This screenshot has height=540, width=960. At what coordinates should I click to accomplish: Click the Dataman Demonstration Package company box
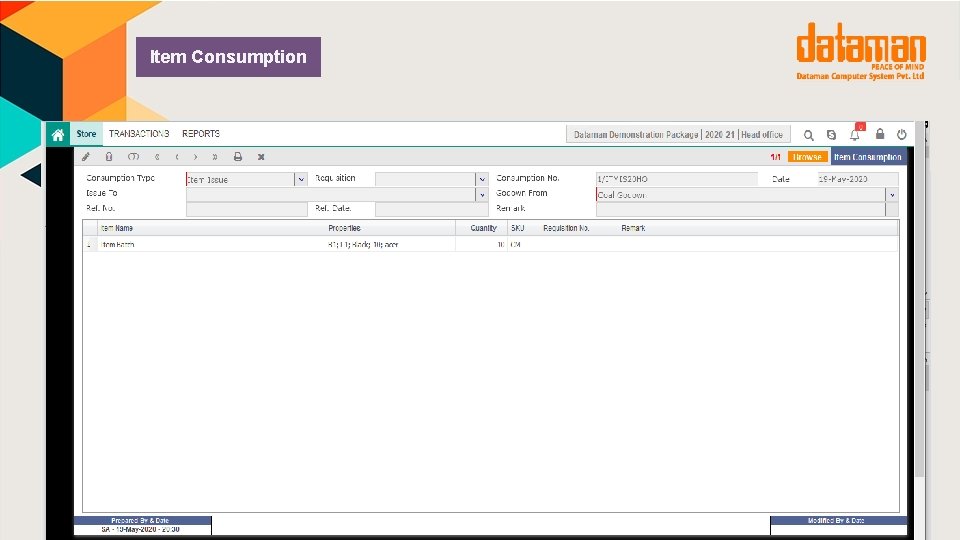pyautogui.click(x=678, y=134)
